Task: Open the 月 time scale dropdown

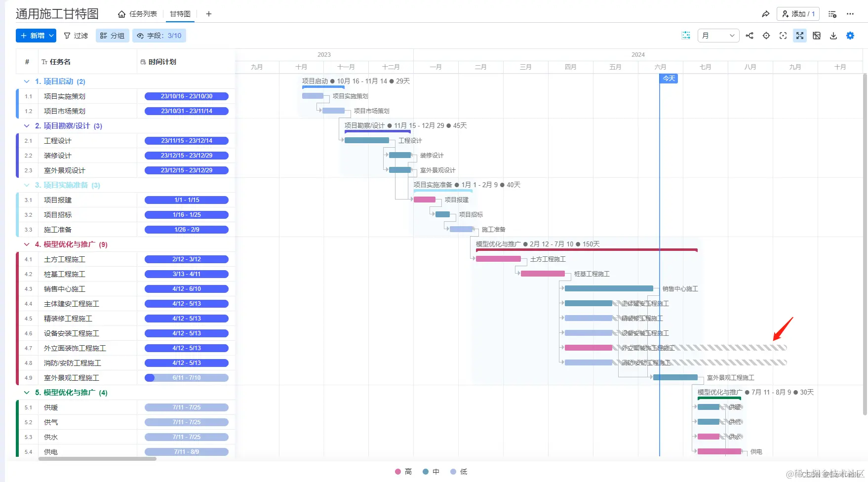Action: tap(718, 36)
